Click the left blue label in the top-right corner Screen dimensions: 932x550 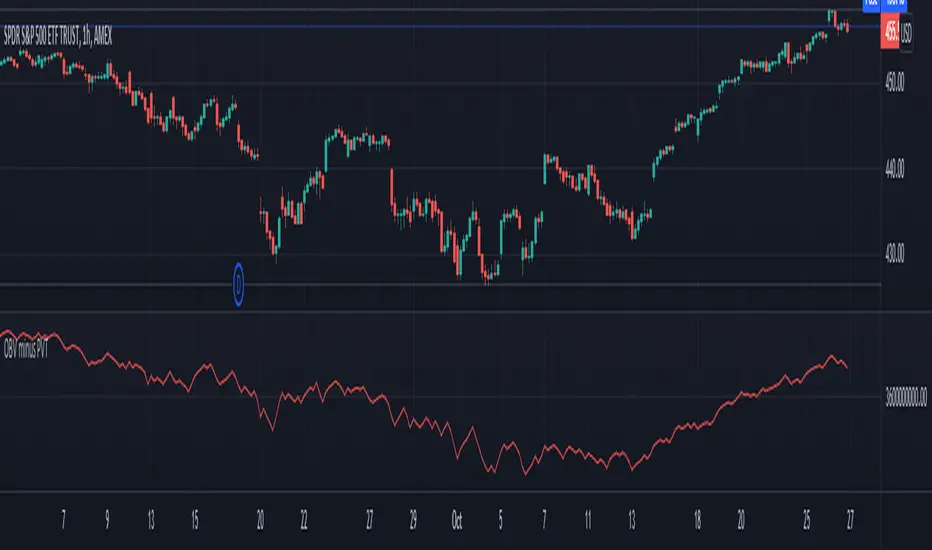[871, 5]
